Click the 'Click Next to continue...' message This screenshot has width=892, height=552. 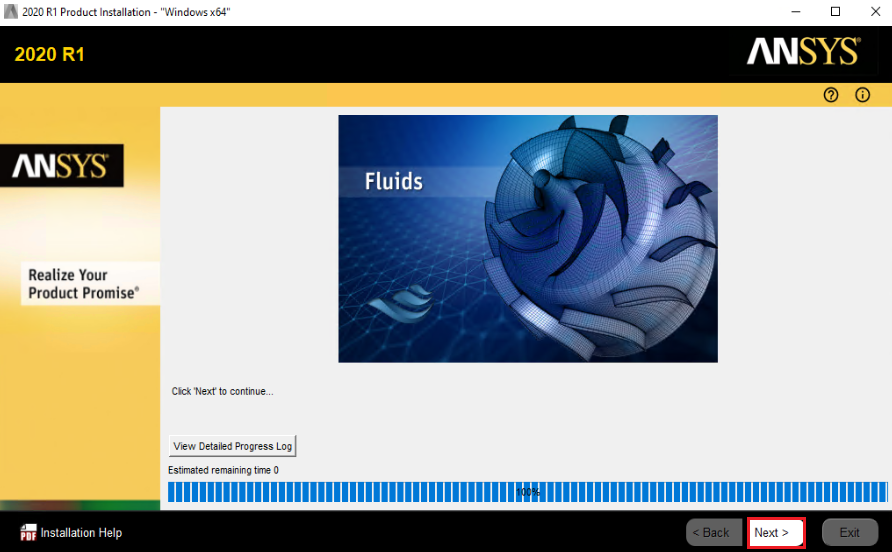(222, 392)
